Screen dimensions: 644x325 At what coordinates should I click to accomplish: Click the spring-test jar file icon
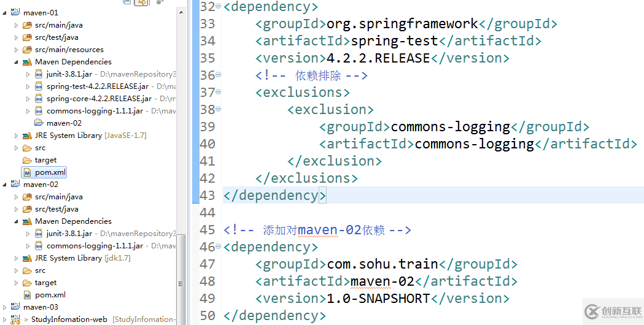click(39, 86)
